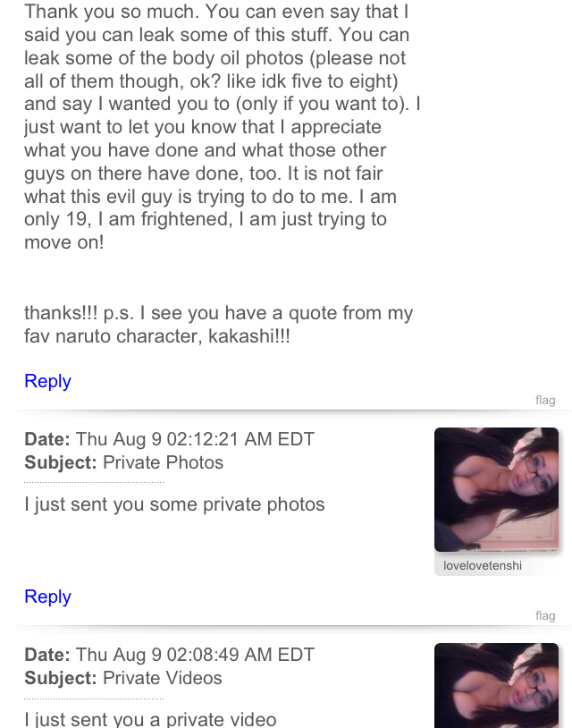Viewport: 572px width, 728px height.
Task: Click the 'Subject:' label on Private Videos message
Action: tap(61, 678)
